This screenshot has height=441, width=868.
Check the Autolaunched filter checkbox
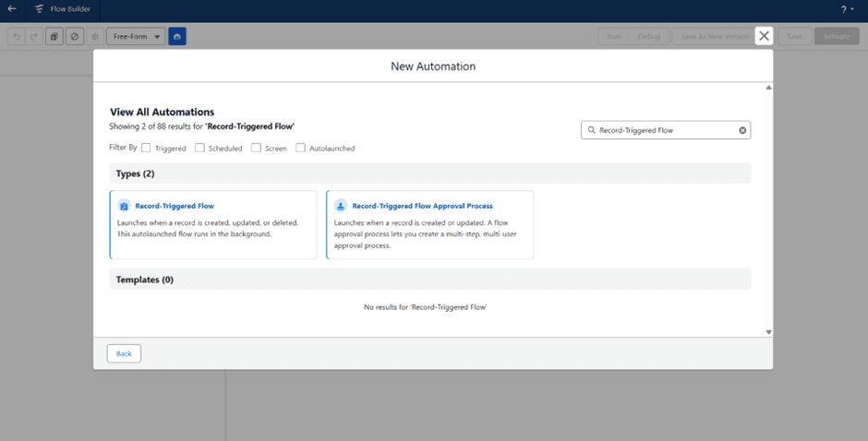[300, 148]
